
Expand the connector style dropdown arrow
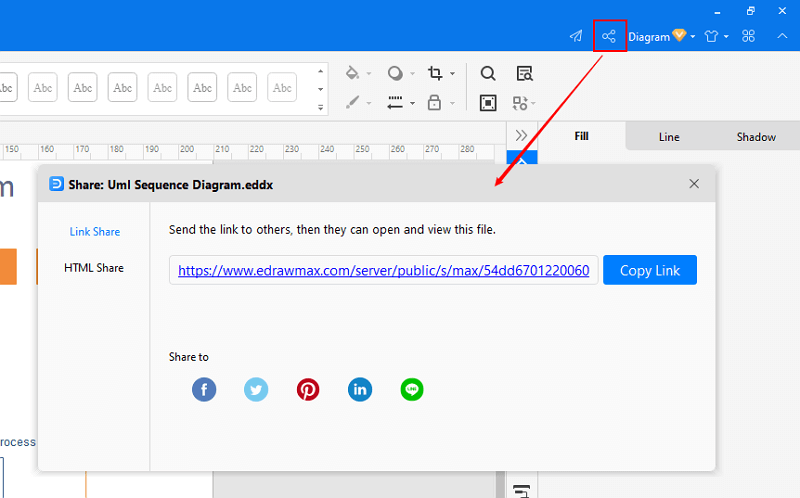[x=412, y=104]
